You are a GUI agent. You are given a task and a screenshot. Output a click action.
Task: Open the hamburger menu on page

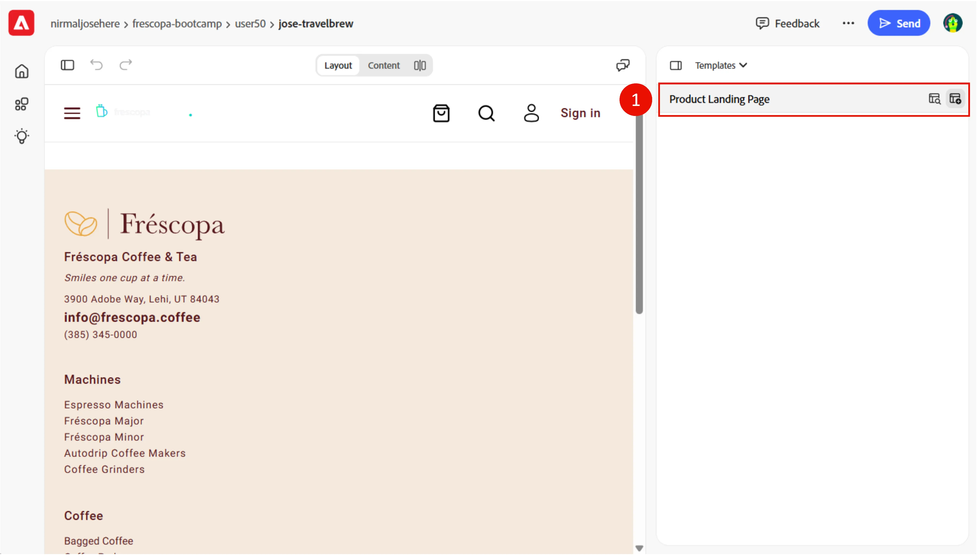tap(72, 113)
